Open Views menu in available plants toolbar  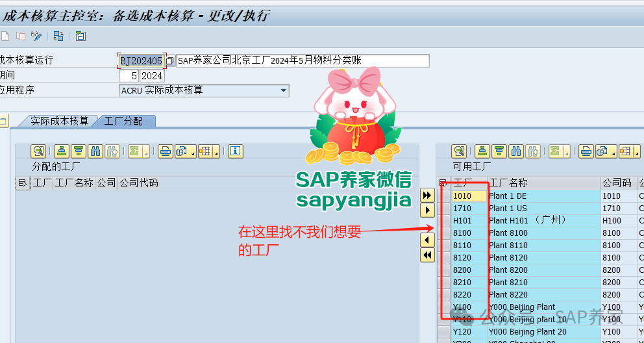point(606,151)
